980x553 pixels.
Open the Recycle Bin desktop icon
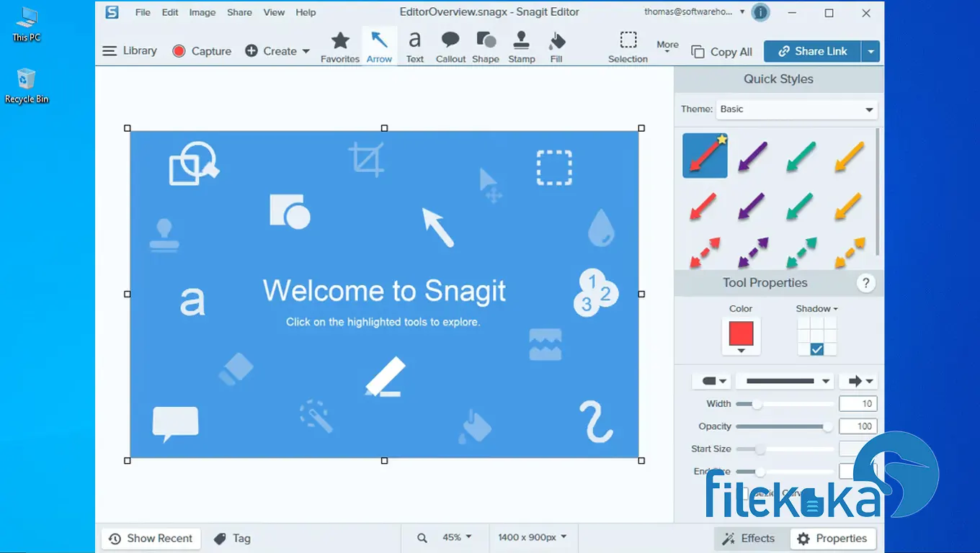point(27,86)
